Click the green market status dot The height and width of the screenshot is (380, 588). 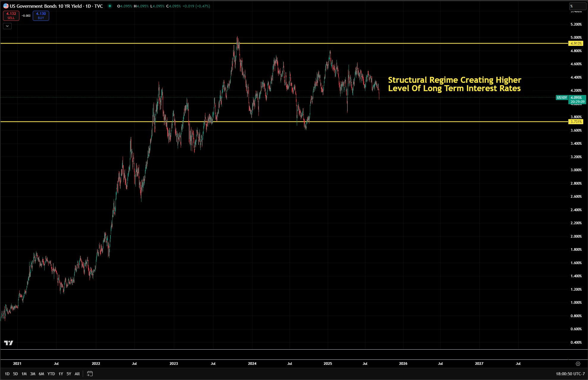110,6
